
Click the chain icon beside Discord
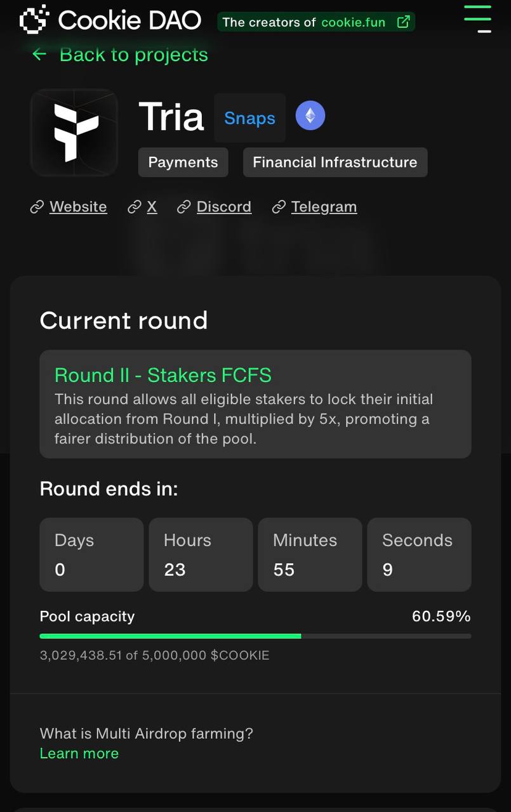click(x=184, y=207)
